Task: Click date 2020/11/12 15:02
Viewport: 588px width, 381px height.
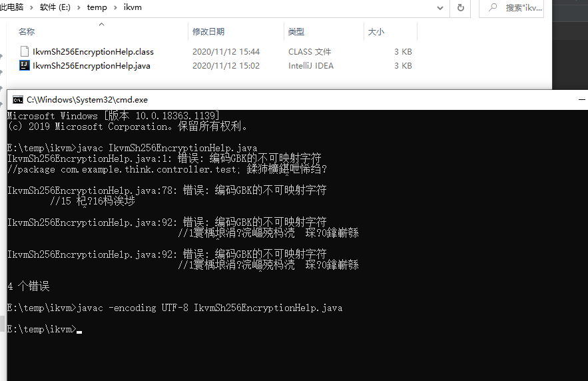Action: tap(226, 66)
